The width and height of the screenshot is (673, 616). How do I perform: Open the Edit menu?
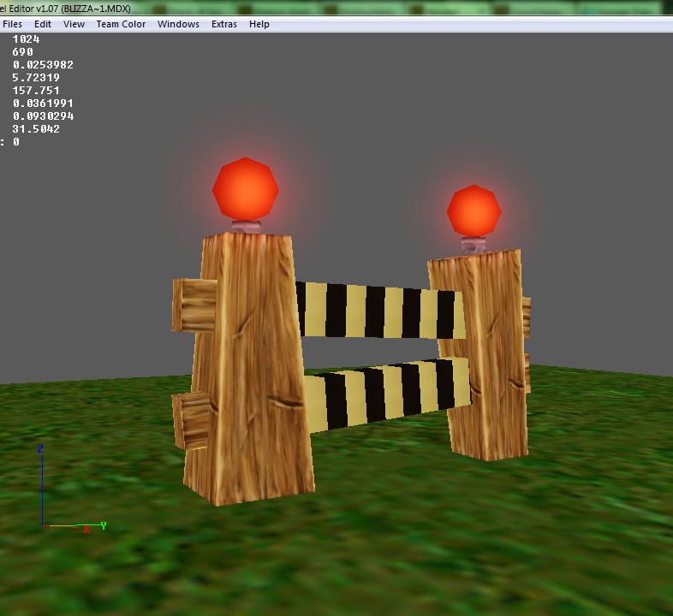point(43,24)
